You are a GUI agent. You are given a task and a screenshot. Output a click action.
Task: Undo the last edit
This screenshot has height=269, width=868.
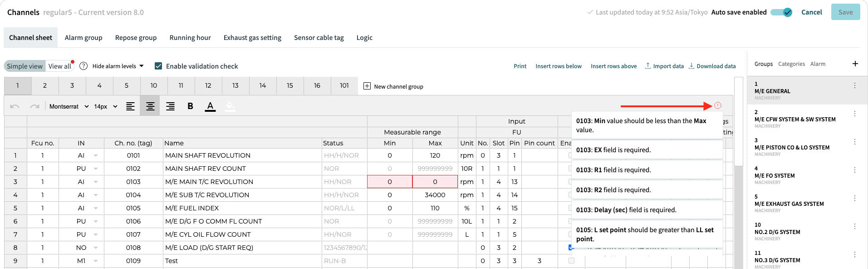[15, 106]
